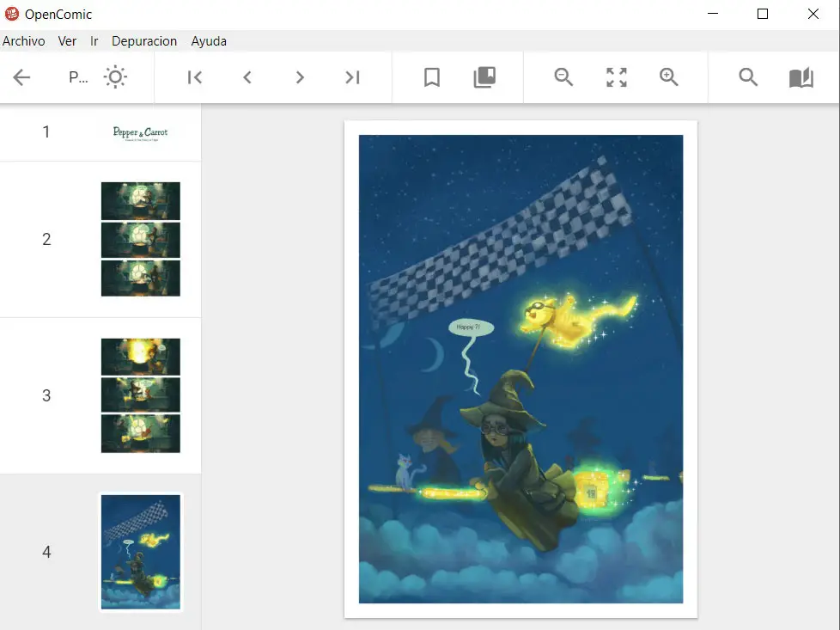The width and height of the screenshot is (840, 630).
Task: Zoom in on the comic page
Action: pyautogui.click(x=669, y=77)
